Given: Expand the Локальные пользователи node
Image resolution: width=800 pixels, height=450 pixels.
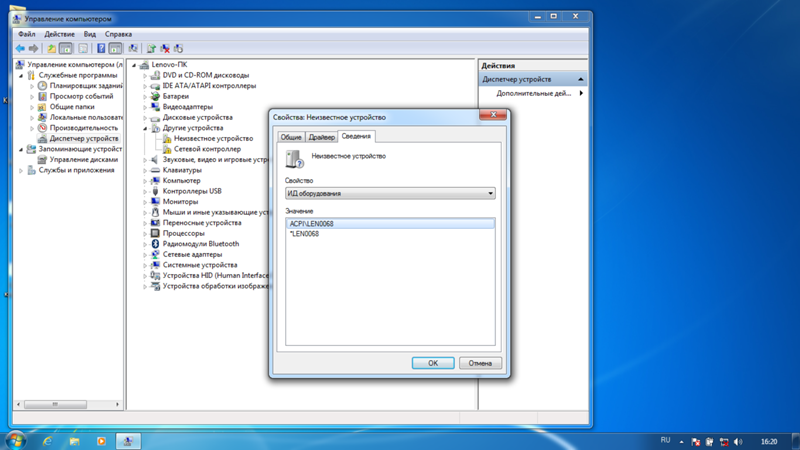Looking at the screenshot, I should pyautogui.click(x=32, y=117).
